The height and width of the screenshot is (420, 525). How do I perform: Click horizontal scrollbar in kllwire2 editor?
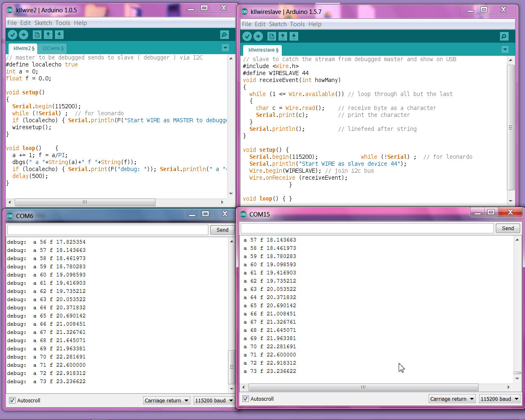85,202
